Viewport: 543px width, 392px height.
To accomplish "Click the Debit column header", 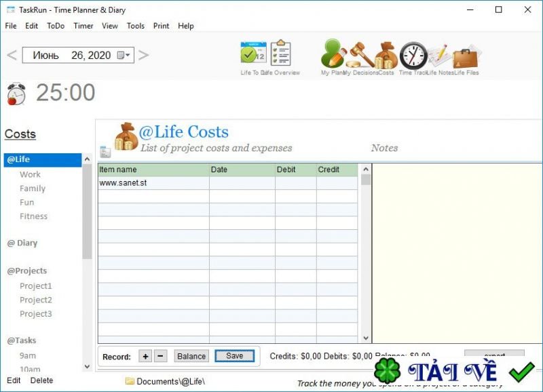I will pyautogui.click(x=296, y=170).
